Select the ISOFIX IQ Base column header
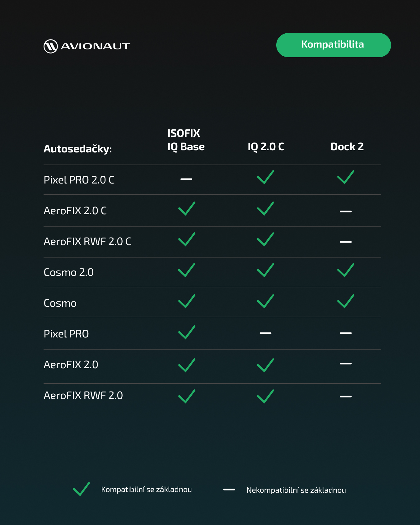420x525 pixels. point(186,140)
